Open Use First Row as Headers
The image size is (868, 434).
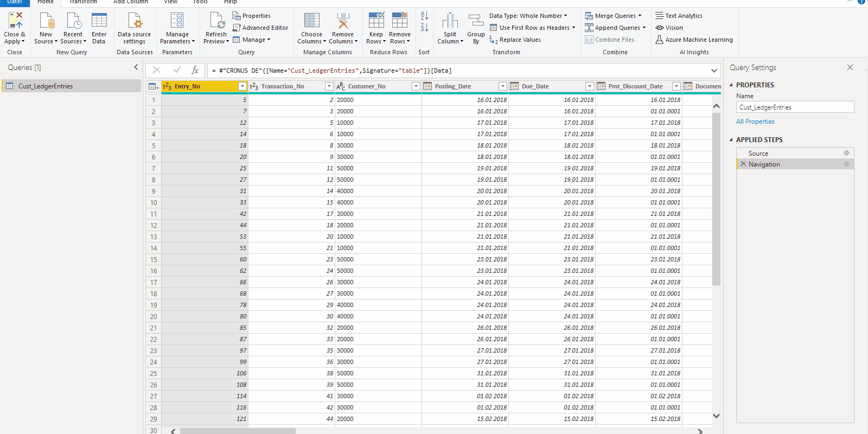pyautogui.click(x=532, y=28)
